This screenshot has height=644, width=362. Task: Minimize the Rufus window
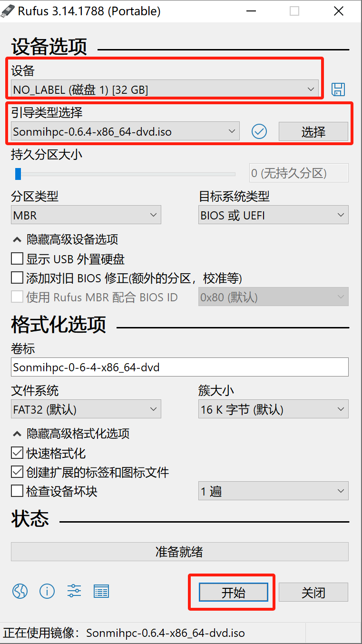tap(250, 11)
